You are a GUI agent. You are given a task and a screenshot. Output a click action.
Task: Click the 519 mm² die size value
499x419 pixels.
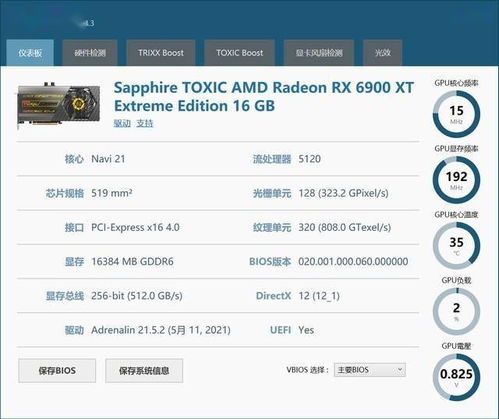112,193
